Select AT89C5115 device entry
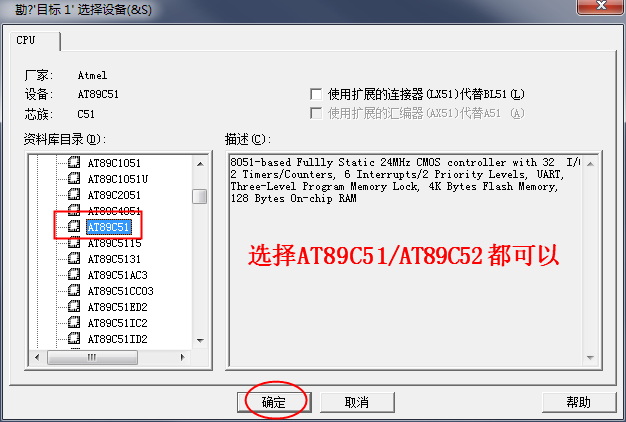The image size is (626, 422). pyautogui.click(x=115, y=243)
